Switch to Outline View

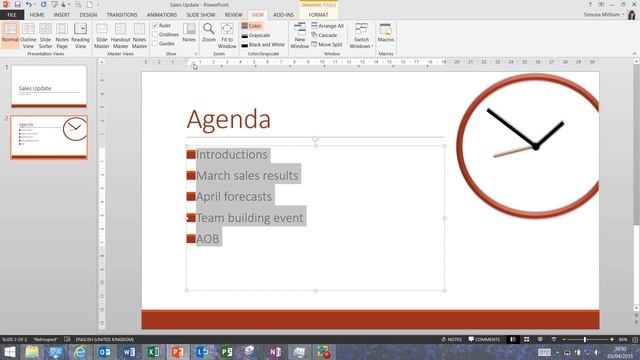pyautogui.click(x=28, y=36)
